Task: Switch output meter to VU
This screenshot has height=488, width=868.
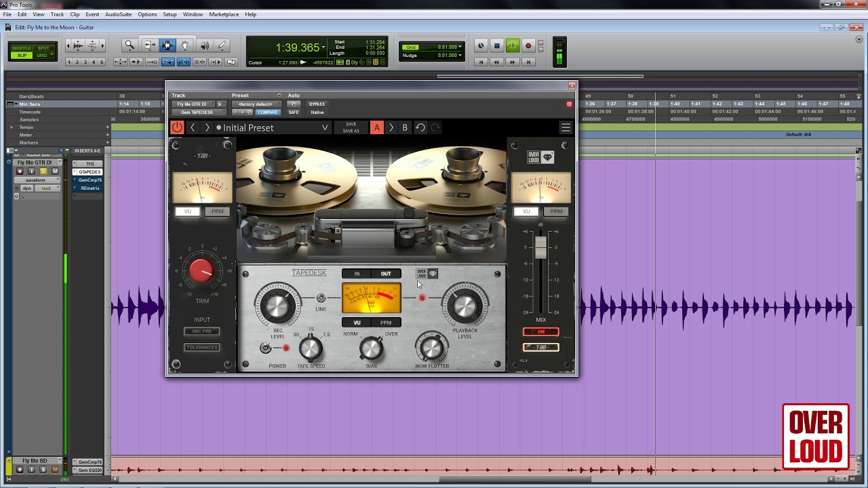Action: point(526,211)
